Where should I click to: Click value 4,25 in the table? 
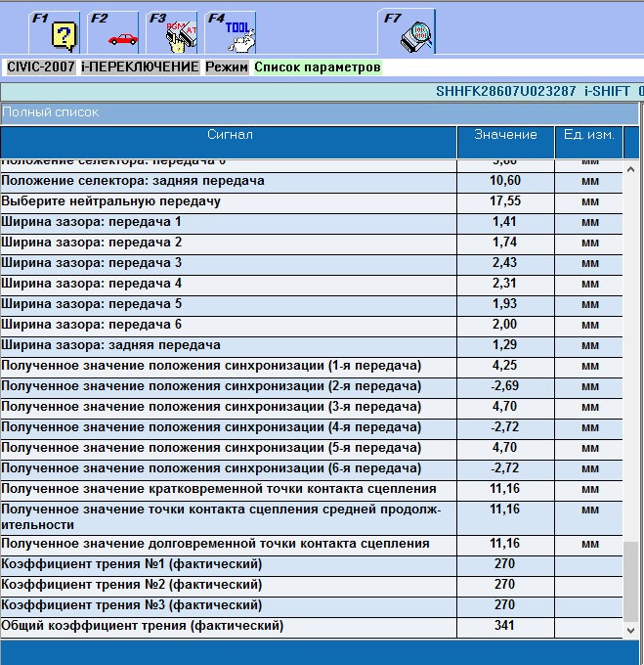pos(504,365)
